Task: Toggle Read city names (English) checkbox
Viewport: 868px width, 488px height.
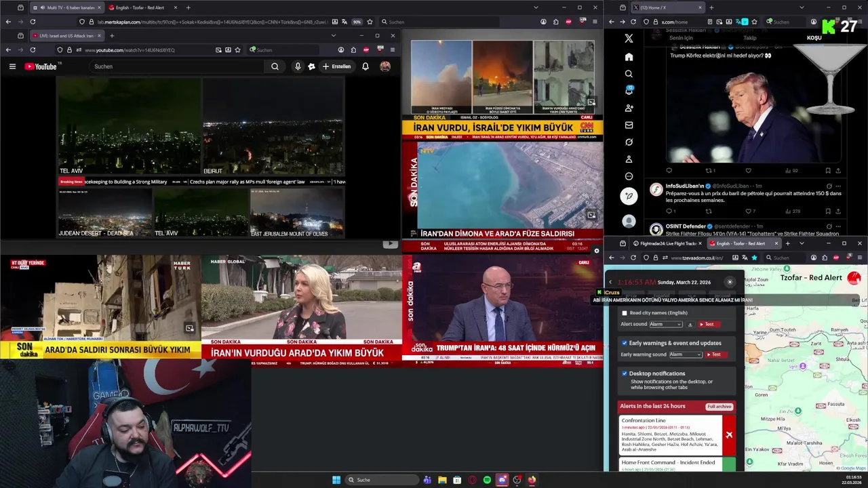Action: pyautogui.click(x=625, y=313)
